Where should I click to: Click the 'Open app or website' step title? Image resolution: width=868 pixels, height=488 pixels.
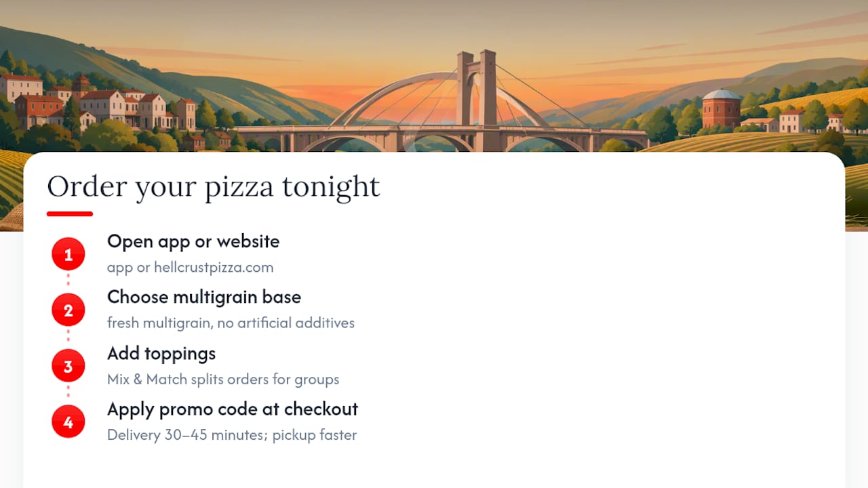coord(193,241)
